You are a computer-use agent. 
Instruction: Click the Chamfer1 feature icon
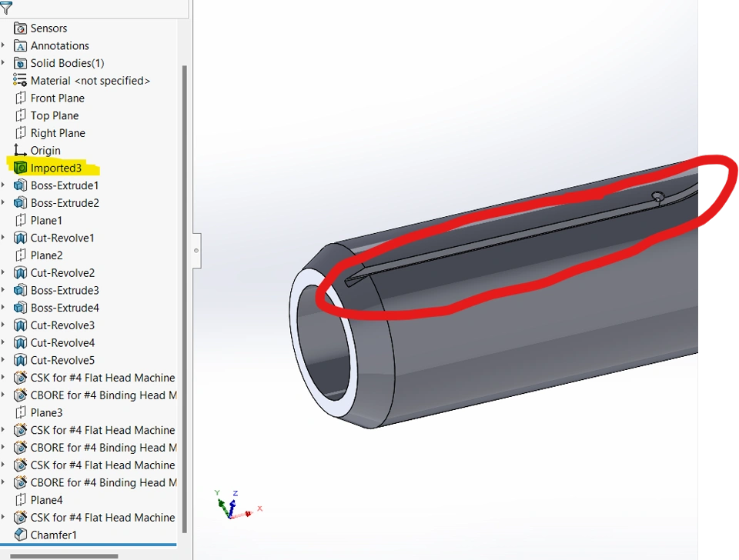click(x=20, y=535)
